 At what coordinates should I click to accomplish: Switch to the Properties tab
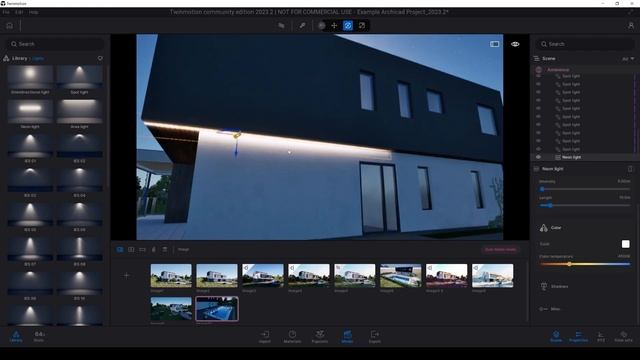[578, 337]
